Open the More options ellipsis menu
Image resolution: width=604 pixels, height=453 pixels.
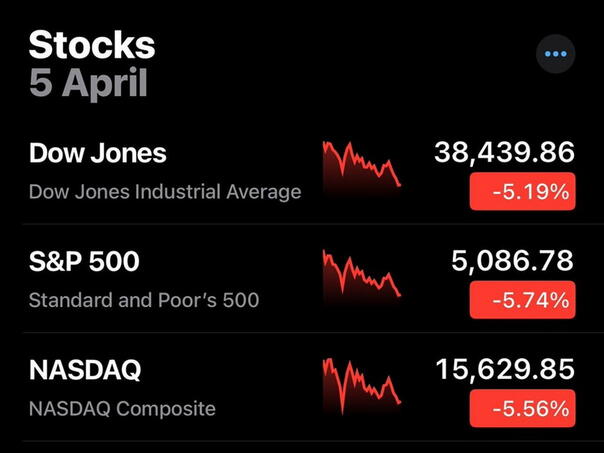click(556, 54)
